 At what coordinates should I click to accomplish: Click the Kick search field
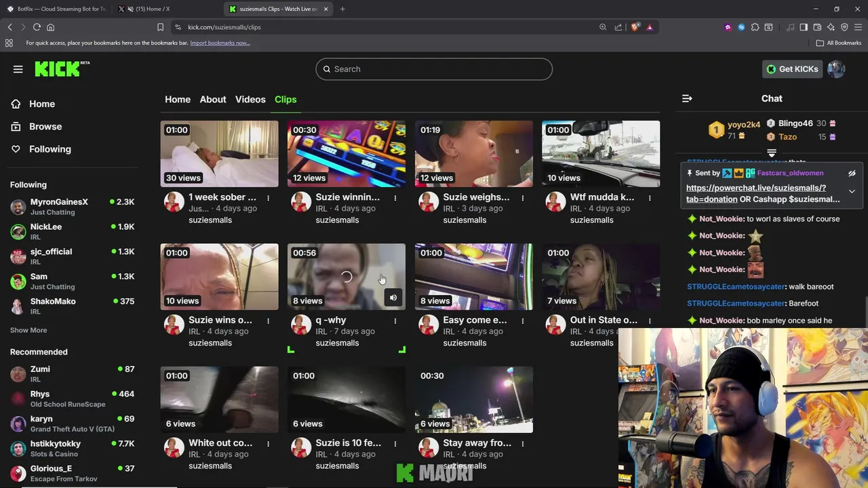tap(434, 69)
